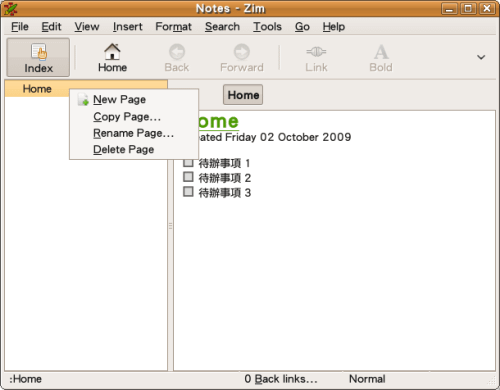The height and width of the screenshot is (390, 500).
Task: Open the Format menu
Action: [173, 27]
